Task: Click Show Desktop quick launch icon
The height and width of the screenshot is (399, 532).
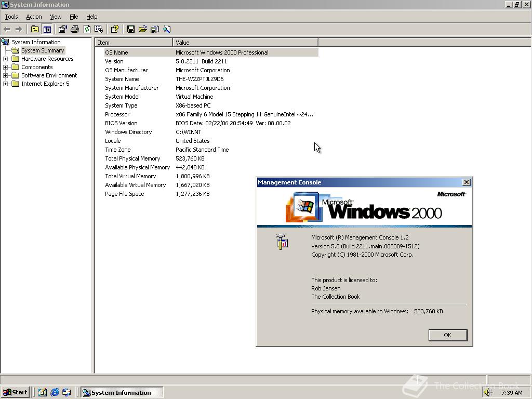Action: [42, 393]
